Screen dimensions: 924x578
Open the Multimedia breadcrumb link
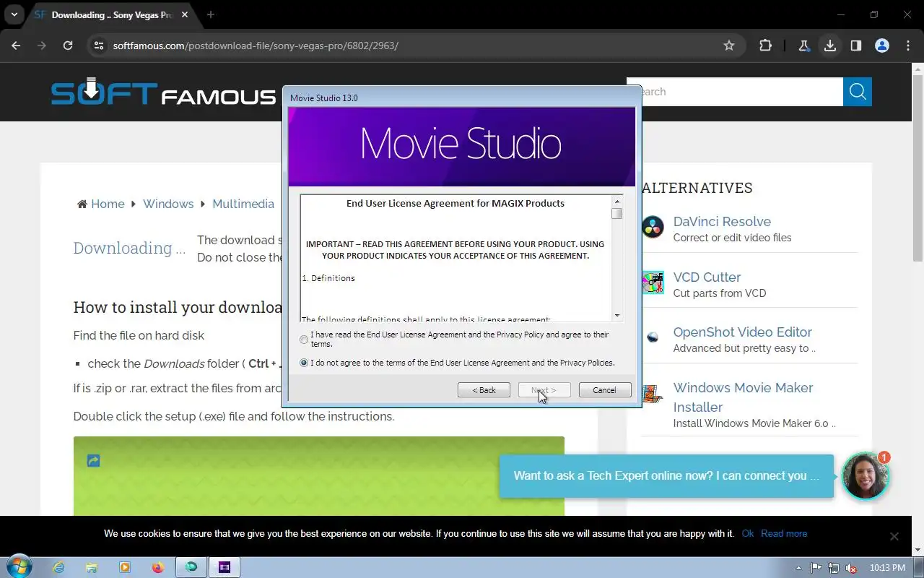[243, 204]
